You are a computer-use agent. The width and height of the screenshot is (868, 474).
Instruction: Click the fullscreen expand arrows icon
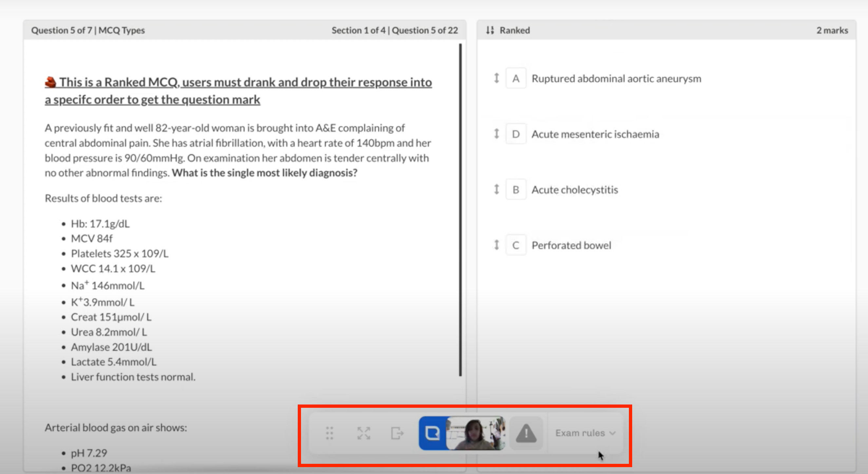pyautogui.click(x=364, y=433)
